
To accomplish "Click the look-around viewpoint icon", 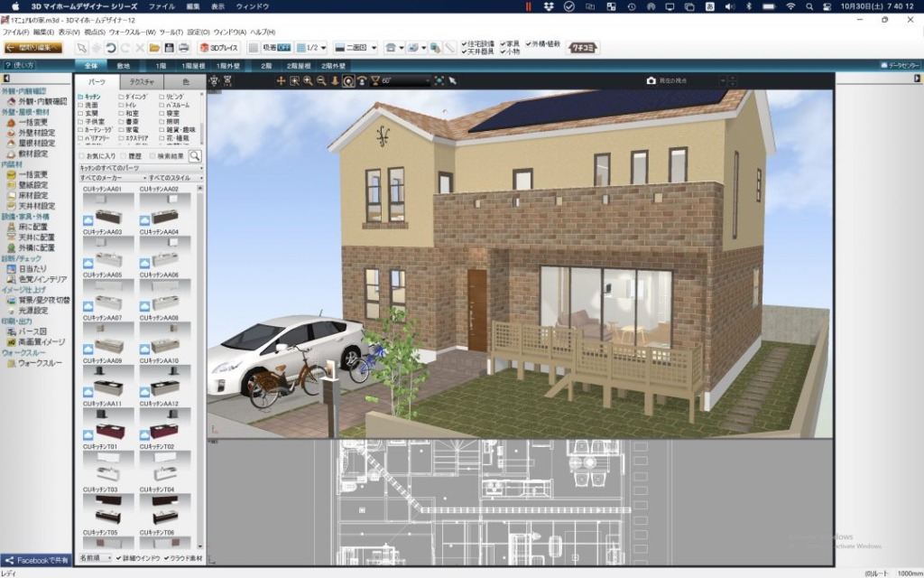I will (362, 80).
